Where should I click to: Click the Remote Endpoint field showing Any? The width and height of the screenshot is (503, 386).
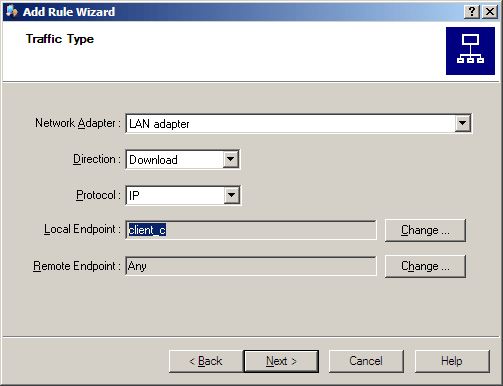click(251, 266)
